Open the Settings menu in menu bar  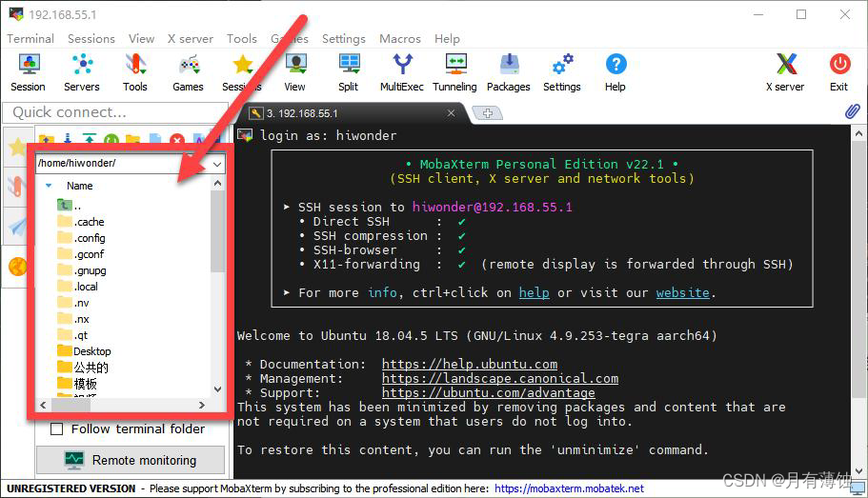click(344, 39)
